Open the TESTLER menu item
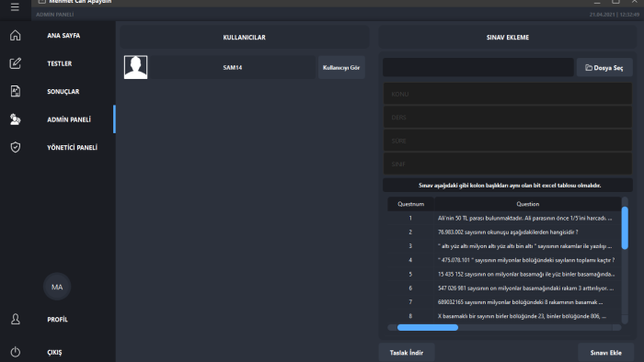The width and height of the screenshot is (644, 362). pos(59,63)
